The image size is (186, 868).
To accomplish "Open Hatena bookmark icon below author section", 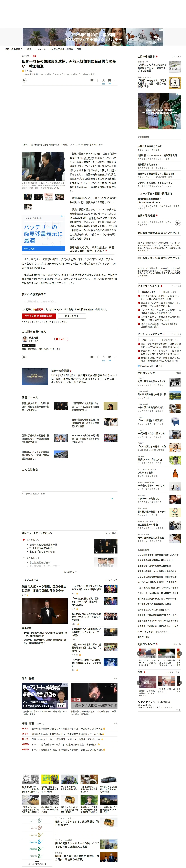I will pos(109,357).
